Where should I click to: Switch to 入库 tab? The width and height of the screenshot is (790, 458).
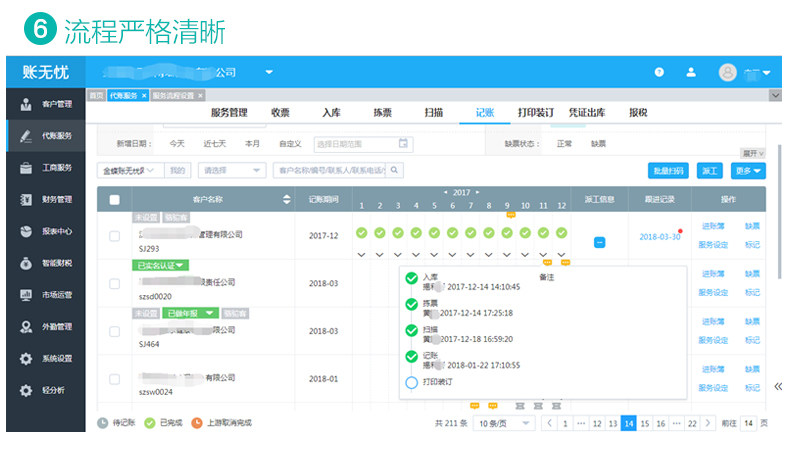(x=331, y=113)
